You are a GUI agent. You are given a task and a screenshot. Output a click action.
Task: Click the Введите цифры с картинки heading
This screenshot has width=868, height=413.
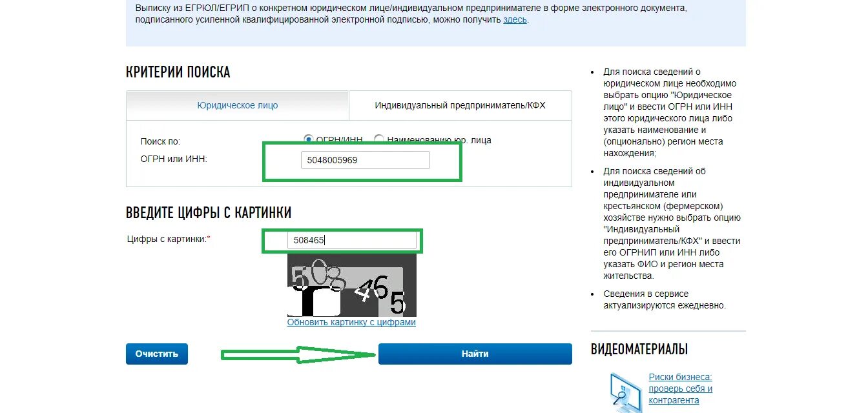(209, 212)
